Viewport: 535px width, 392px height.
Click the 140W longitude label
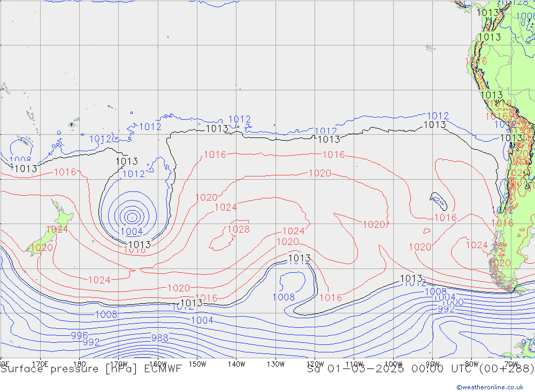point(236,364)
